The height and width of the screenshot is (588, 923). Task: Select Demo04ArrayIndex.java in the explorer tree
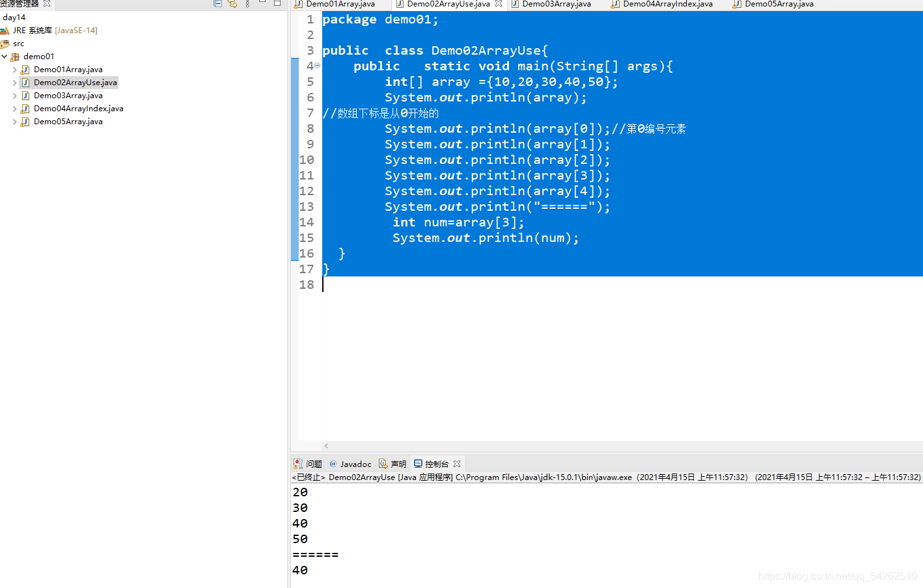79,109
